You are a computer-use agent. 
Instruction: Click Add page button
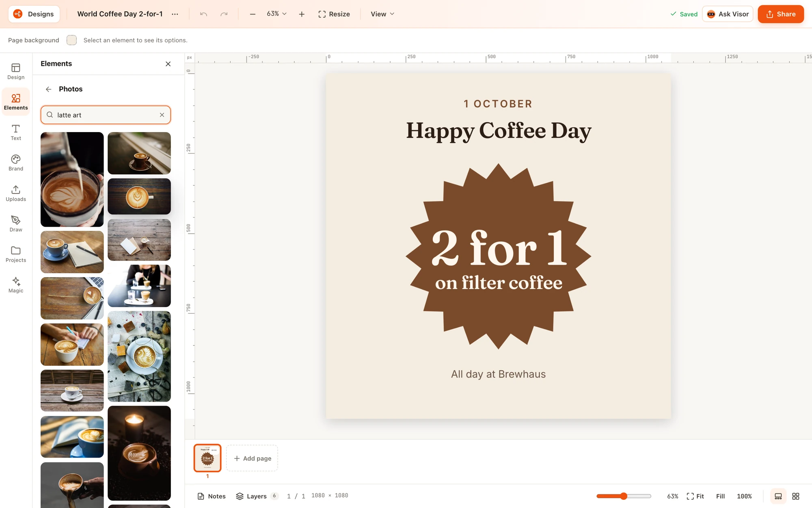pos(252,458)
